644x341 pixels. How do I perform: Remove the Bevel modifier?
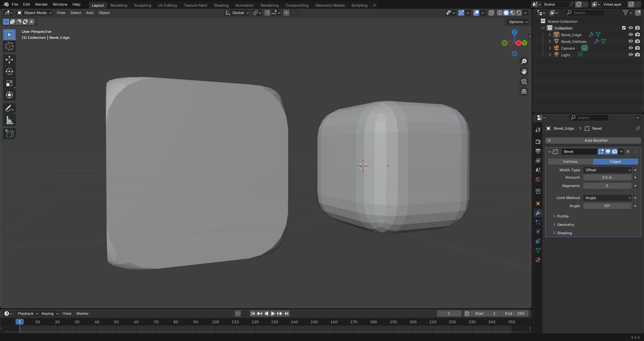tap(628, 152)
